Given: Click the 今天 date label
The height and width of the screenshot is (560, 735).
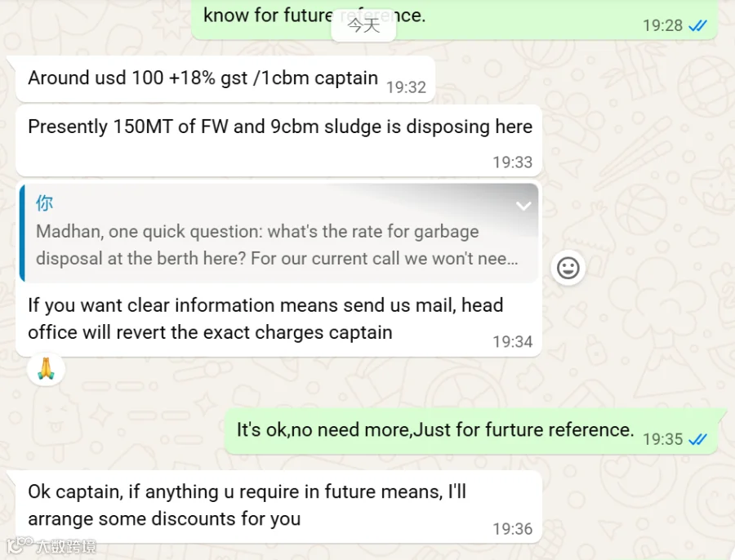Looking at the screenshot, I should [363, 25].
